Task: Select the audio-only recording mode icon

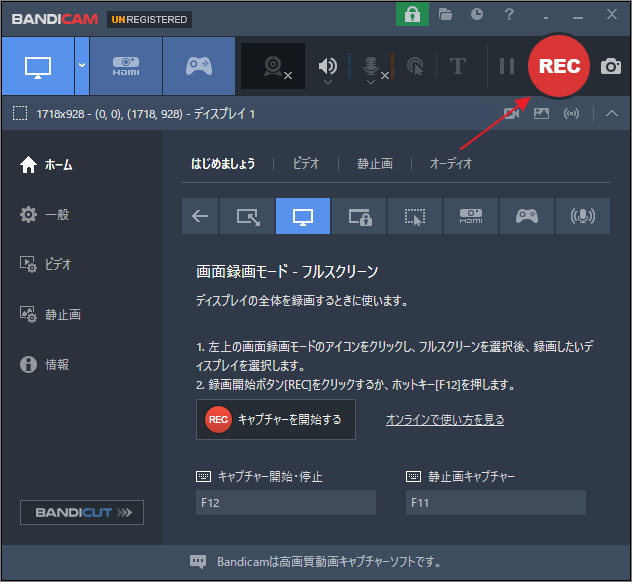Action: click(x=583, y=216)
